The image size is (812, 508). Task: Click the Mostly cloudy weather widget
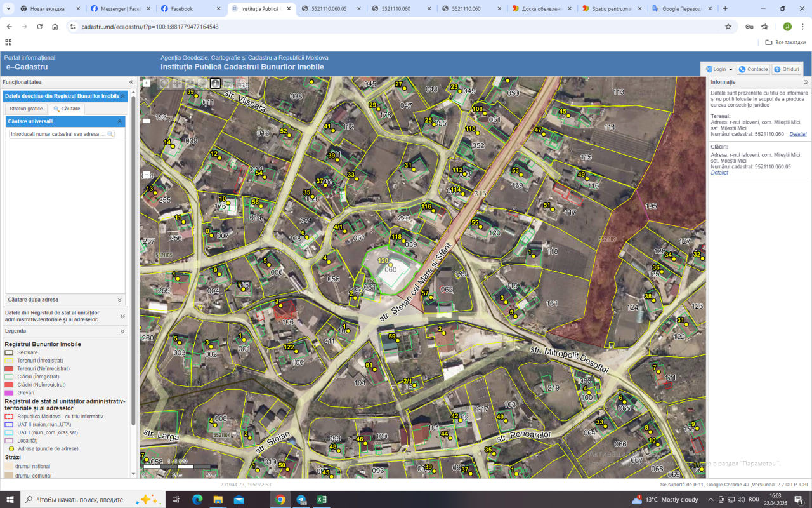(665, 499)
